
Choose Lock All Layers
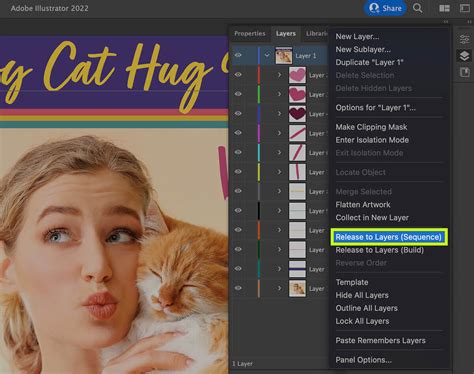362,321
